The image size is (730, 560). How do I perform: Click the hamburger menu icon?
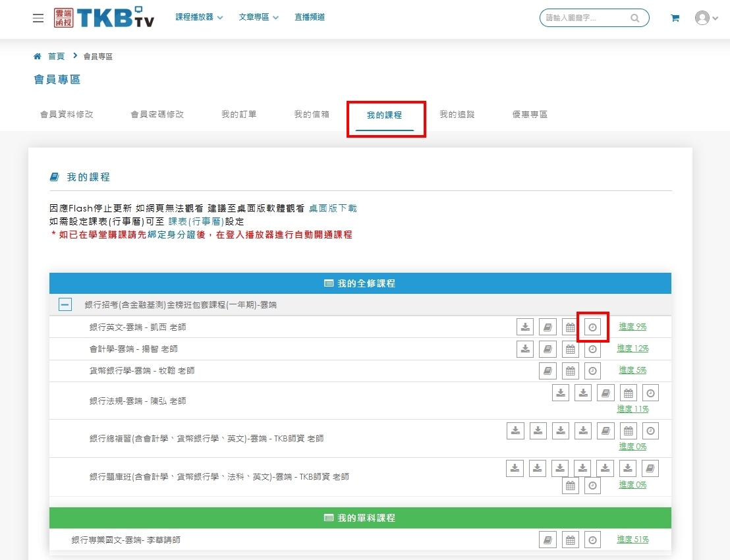pyautogui.click(x=38, y=18)
